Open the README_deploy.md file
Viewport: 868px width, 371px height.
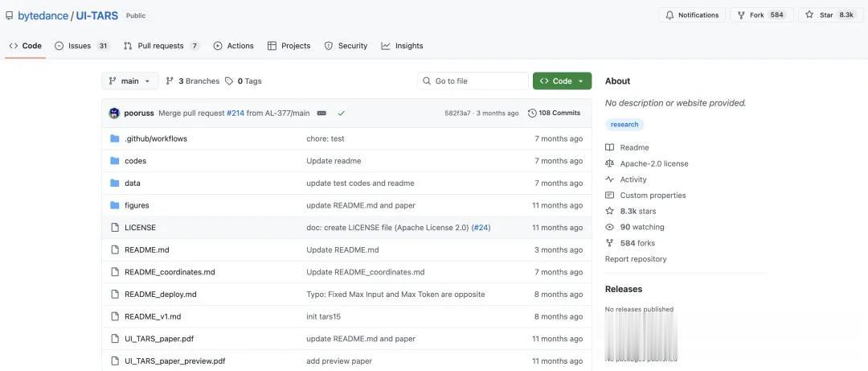point(161,295)
